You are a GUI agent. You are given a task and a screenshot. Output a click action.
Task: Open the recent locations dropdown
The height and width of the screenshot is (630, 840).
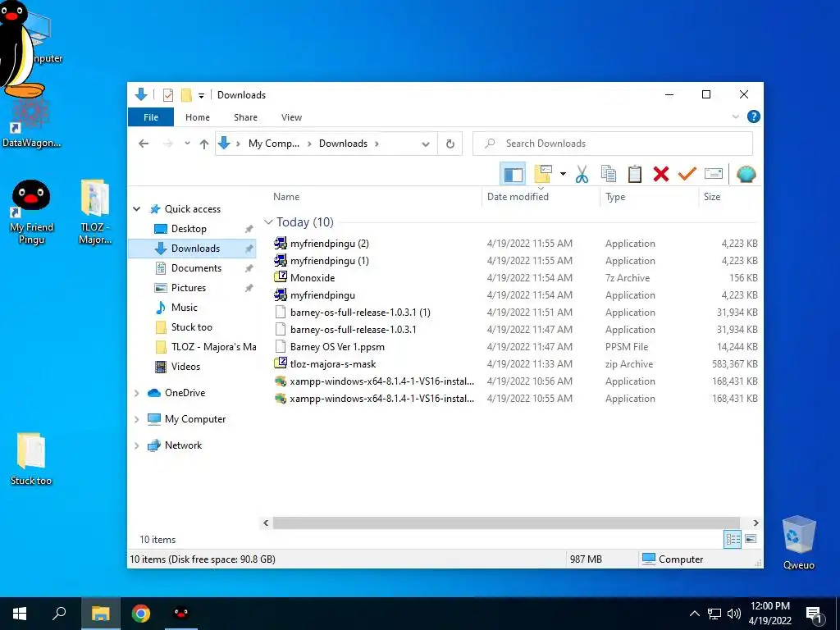(x=187, y=144)
